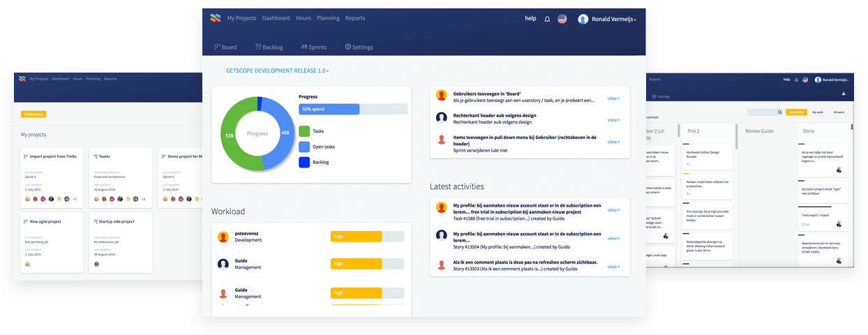Go to Dashboard in front window navigation
This screenshot has width=868, height=335.
276,18
